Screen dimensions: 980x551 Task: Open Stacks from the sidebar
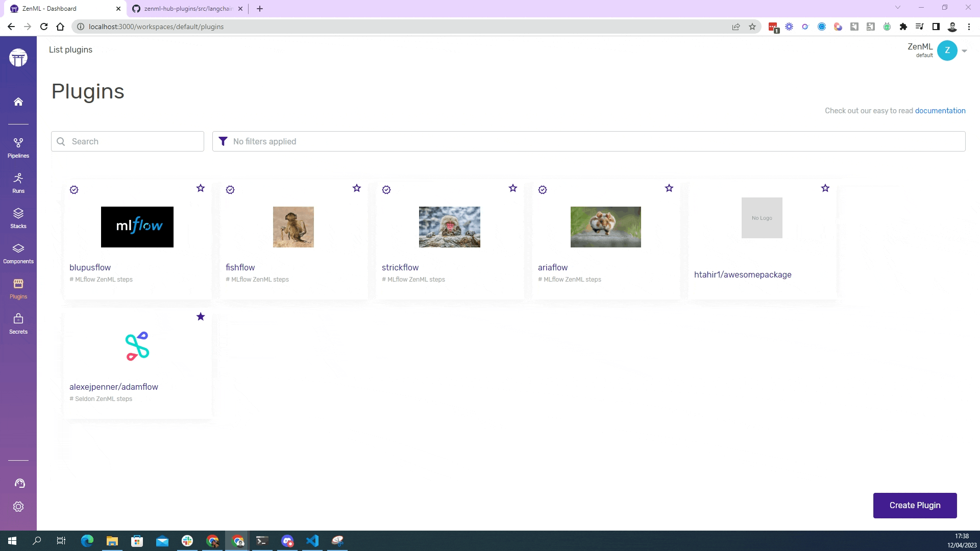18,218
